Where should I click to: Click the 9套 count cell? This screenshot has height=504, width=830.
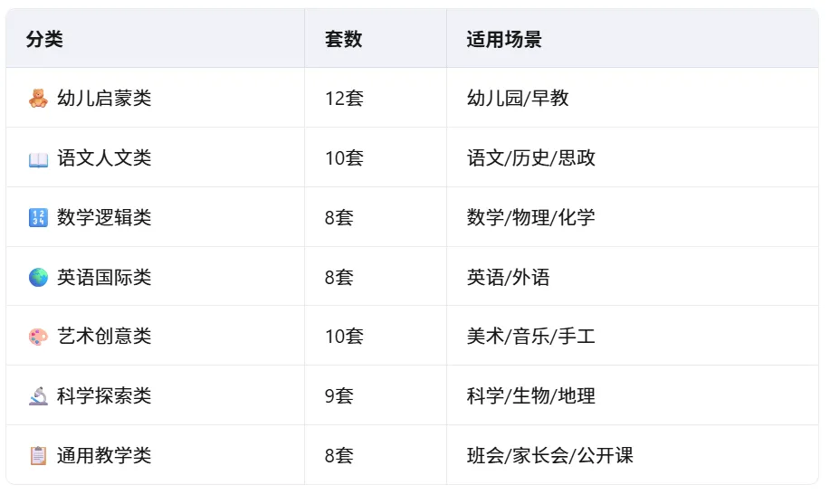(x=339, y=396)
